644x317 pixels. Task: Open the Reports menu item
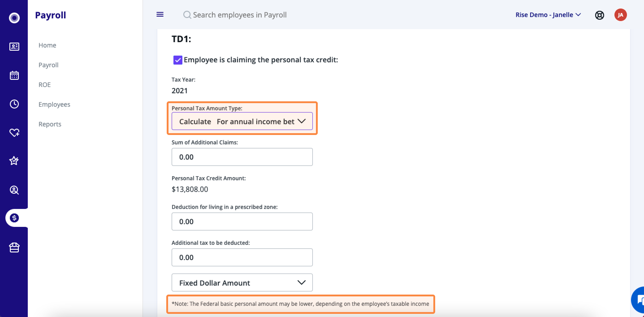[50, 124]
